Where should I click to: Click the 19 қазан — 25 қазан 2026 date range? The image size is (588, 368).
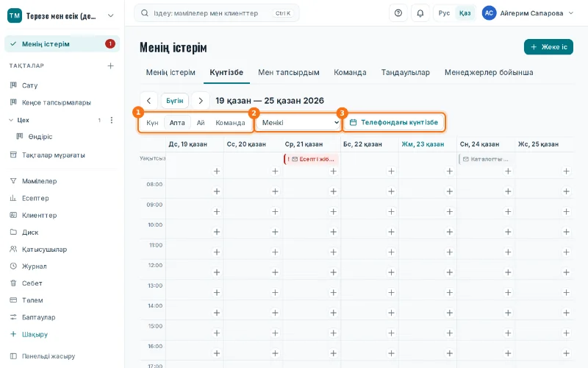point(270,101)
